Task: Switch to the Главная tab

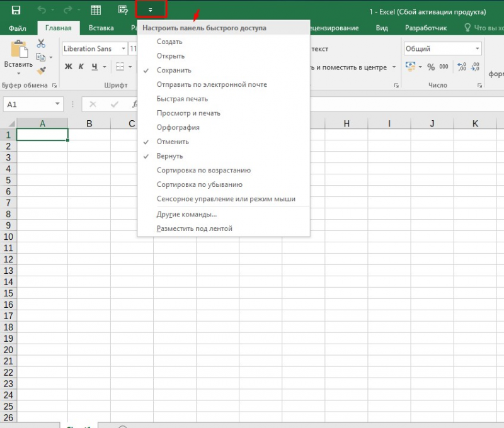Action: (58, 28)
